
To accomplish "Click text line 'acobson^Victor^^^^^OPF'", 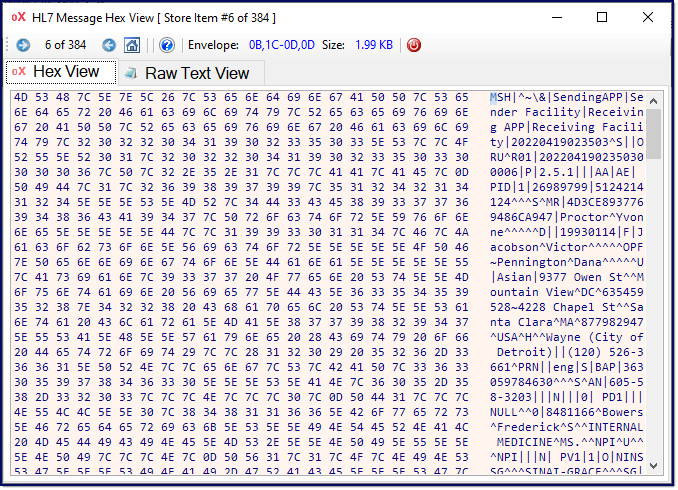I will (x=566, y=247).
